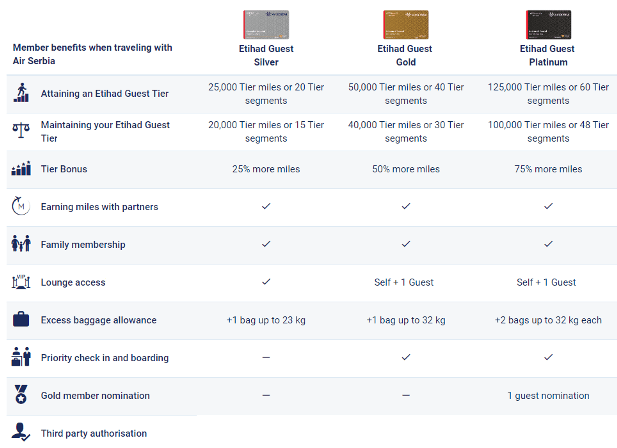The height and width of the screenshot is (448, 617).
Task: Click the climbing stairs Attaining Tier icon
Action: point(21,93)
